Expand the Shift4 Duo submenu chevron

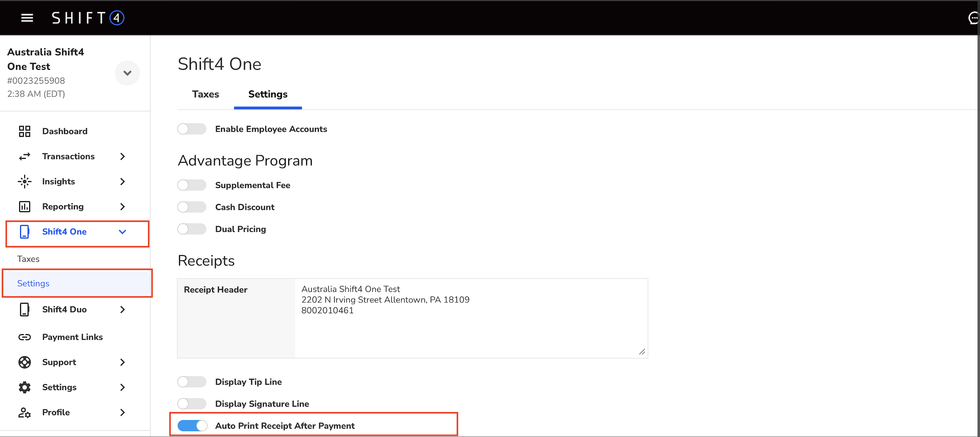[x=122, y=309]
